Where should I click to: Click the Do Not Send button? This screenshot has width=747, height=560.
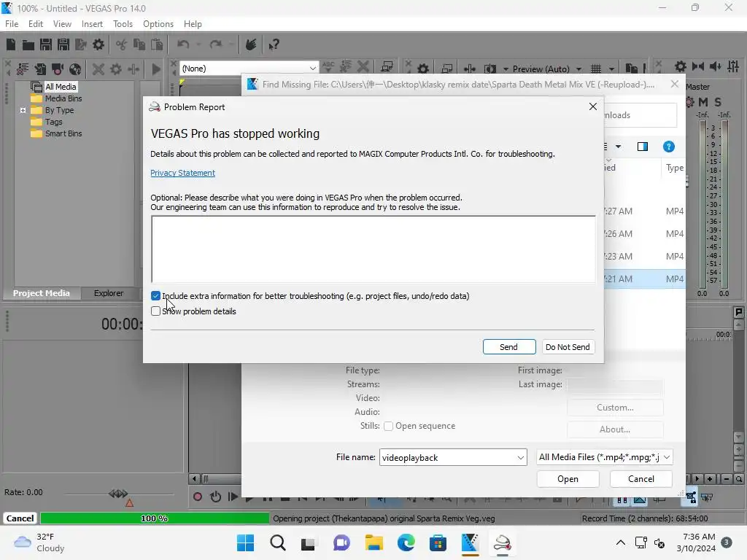pyautogui.click(x=568, y=346)
